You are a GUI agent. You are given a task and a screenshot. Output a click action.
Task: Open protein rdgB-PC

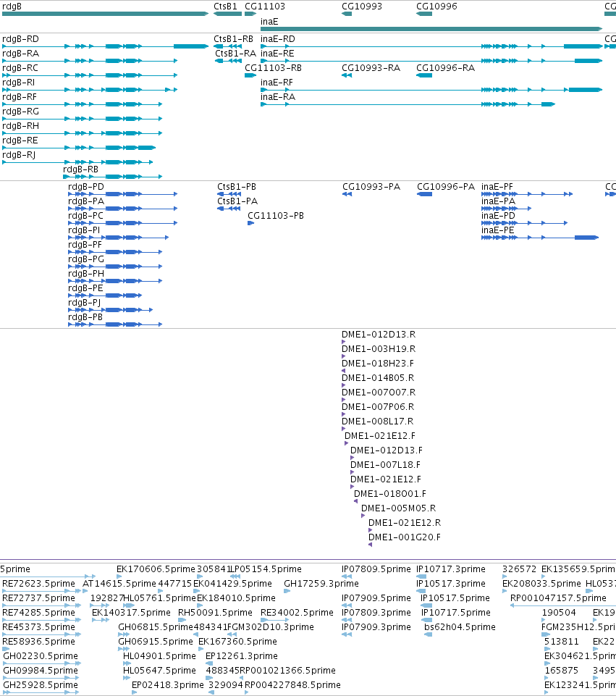click(x=85, y=216)
